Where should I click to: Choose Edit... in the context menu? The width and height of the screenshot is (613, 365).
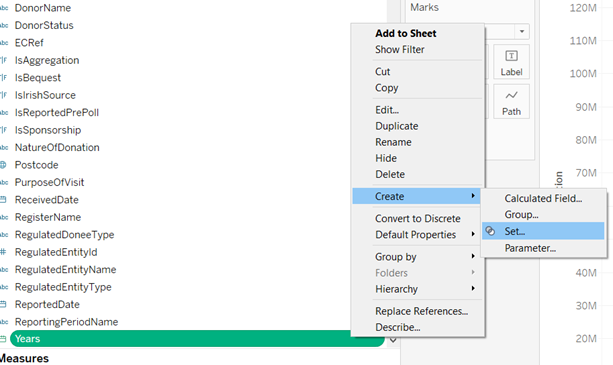click(387, 110)
